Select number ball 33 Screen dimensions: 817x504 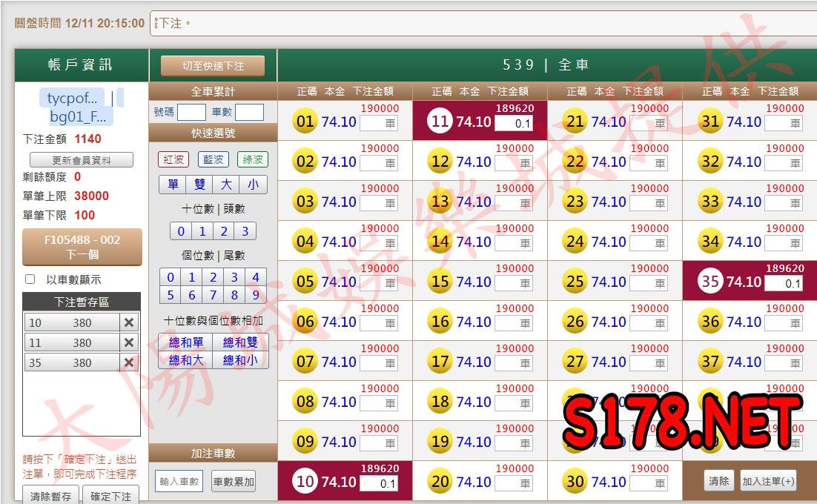[710, 202]
